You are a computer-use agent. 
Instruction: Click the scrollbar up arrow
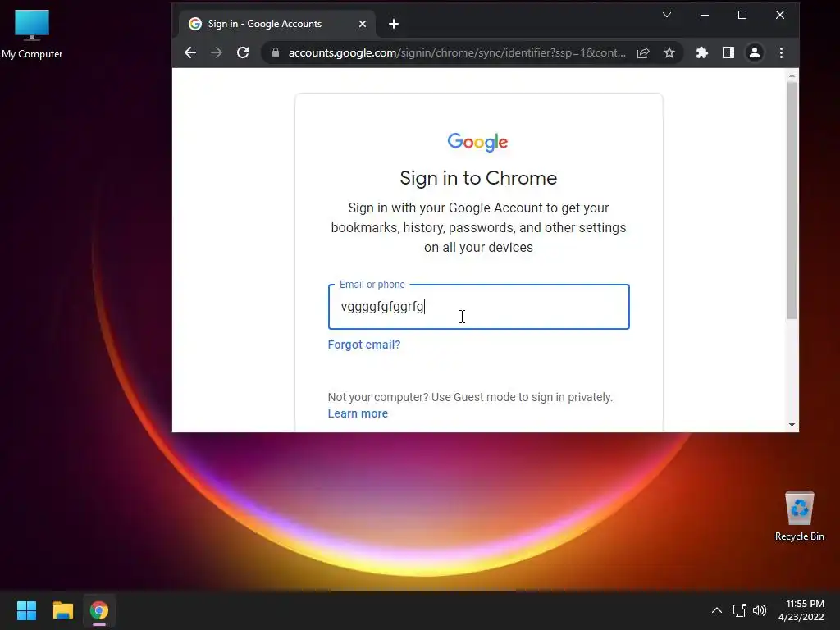tap(792, 76)
